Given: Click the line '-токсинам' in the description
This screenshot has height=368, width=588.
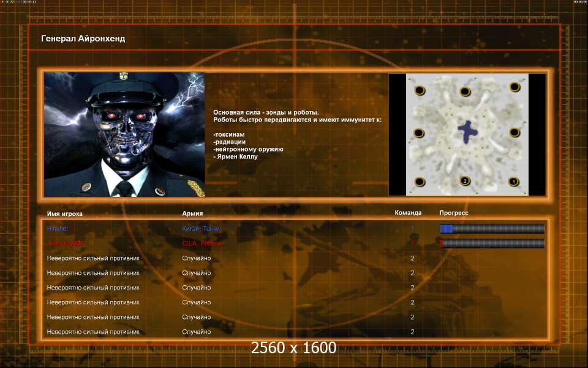Looking at the screenshot, I should 228,134.
